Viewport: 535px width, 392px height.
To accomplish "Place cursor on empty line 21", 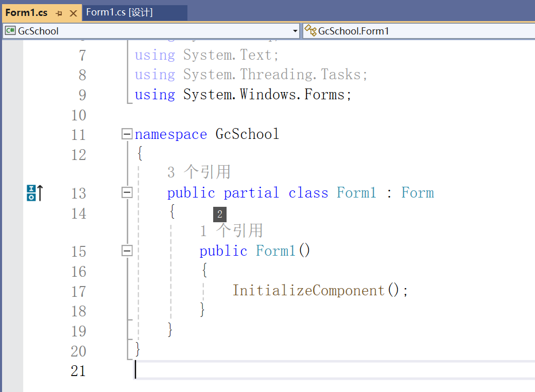I will click(x=309, y=370).
